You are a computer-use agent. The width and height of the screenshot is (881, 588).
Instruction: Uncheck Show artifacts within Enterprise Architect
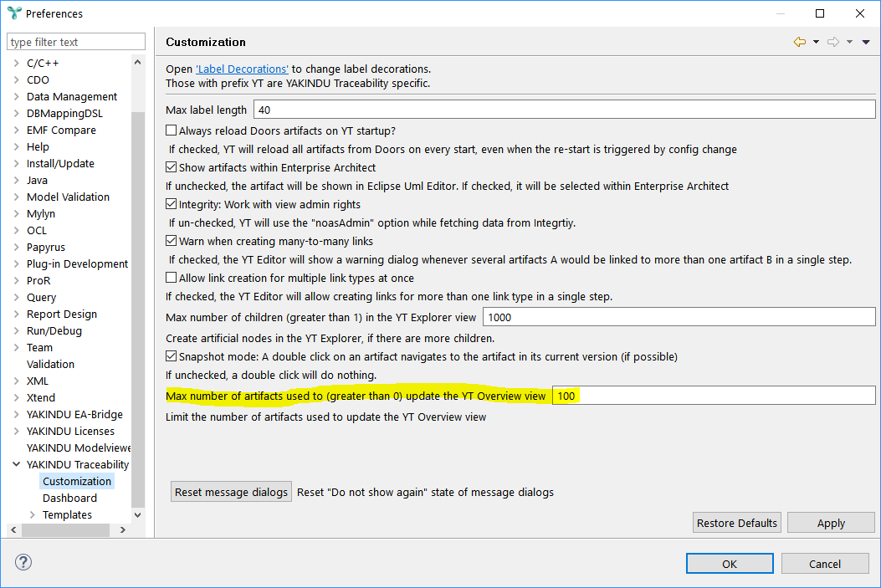pyautogui.click(x=172, y=166)
